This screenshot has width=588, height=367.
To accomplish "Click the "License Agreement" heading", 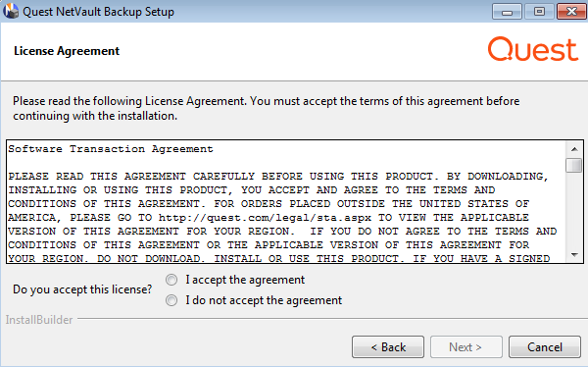I will click(67, 51).
